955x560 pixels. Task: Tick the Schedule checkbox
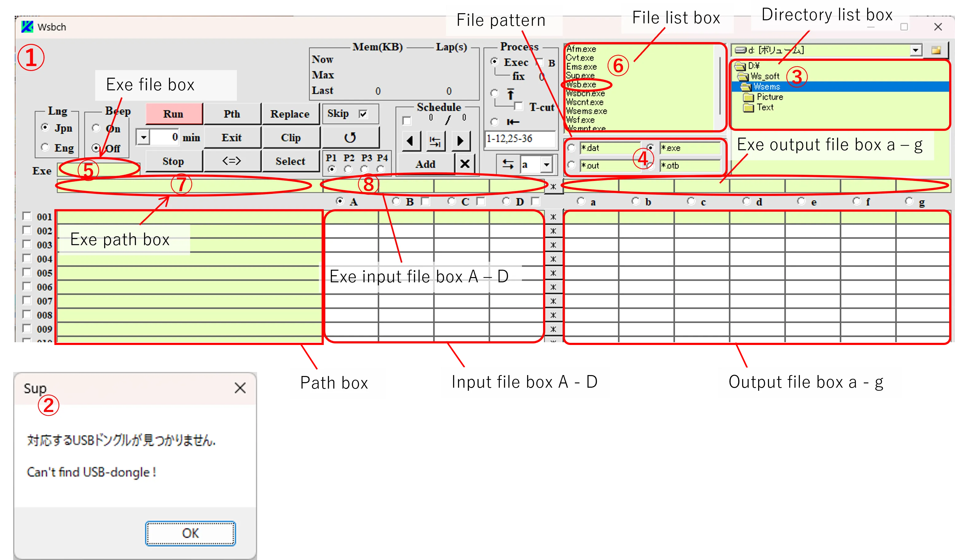[407, 121]
